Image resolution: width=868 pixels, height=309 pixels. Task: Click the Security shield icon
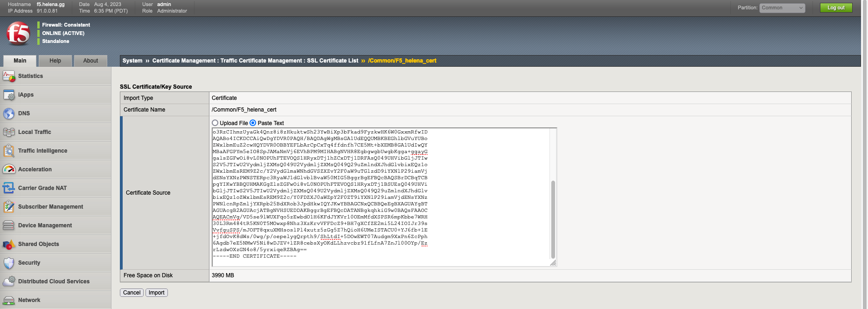coord(9,263)
